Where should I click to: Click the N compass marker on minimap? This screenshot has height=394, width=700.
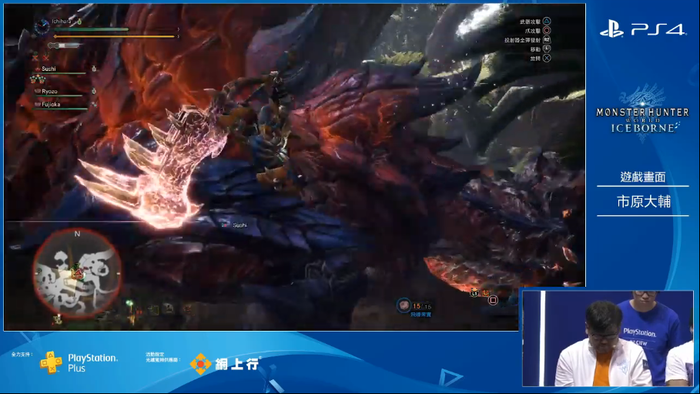click(x=77, y=233)
